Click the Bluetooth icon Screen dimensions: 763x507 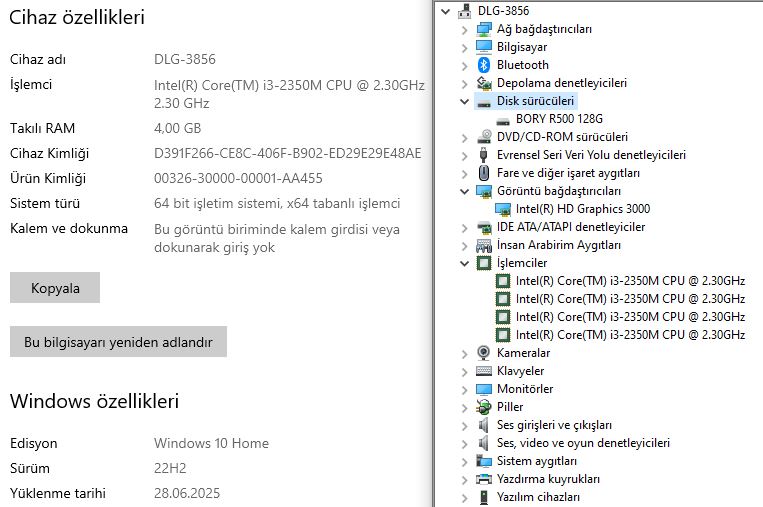pyautogui.click(x=484, y=65)
